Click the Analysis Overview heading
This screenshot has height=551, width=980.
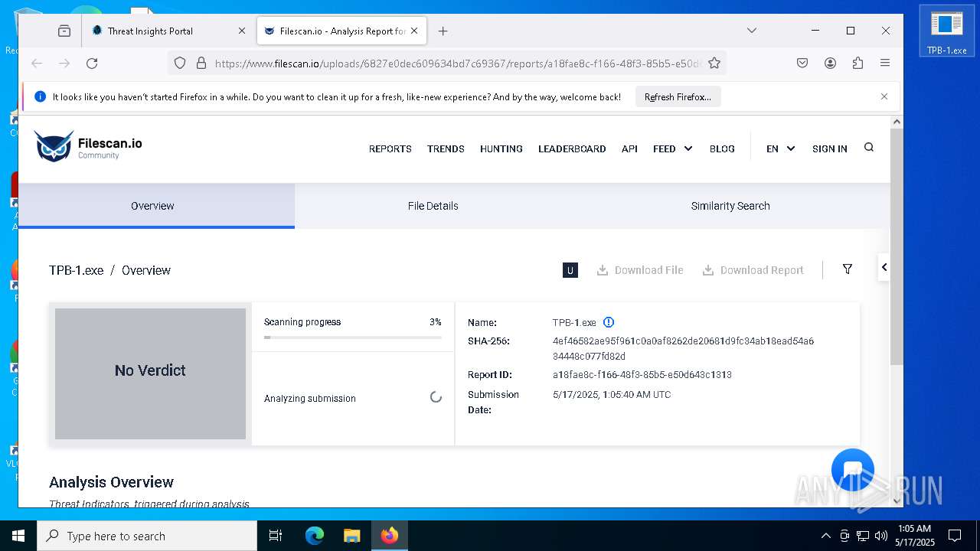coord(111,482)
